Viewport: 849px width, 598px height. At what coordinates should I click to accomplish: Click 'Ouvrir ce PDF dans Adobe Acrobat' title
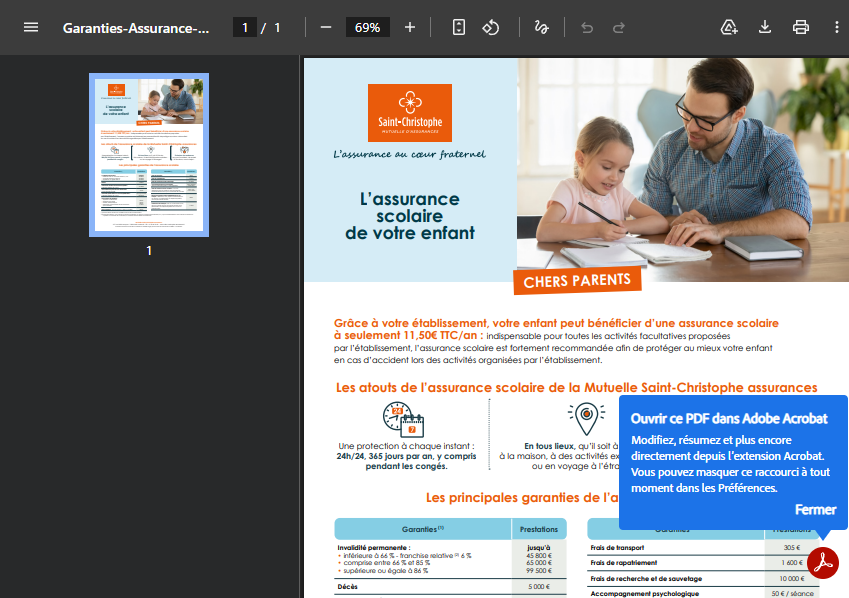point(729,419)
